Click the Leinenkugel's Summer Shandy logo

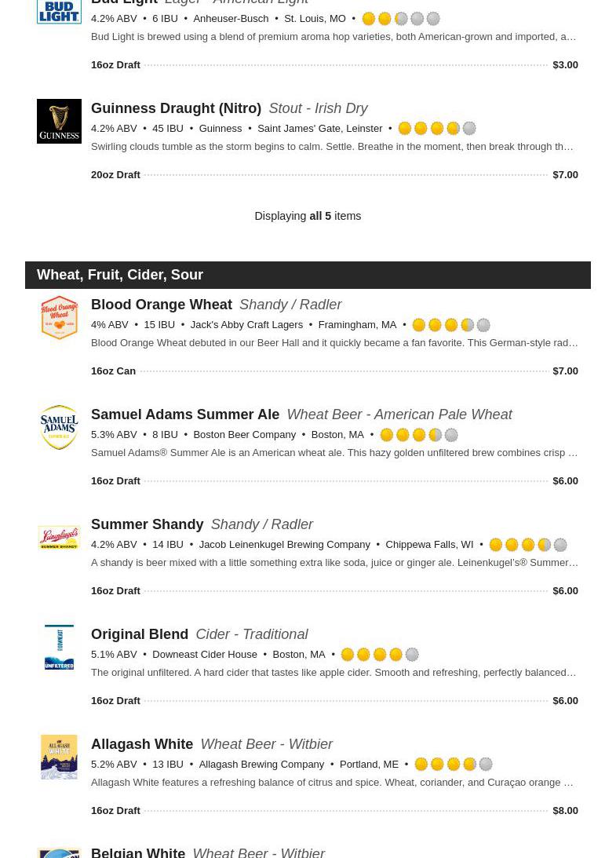pyautogui.click(x=59, y=537)
